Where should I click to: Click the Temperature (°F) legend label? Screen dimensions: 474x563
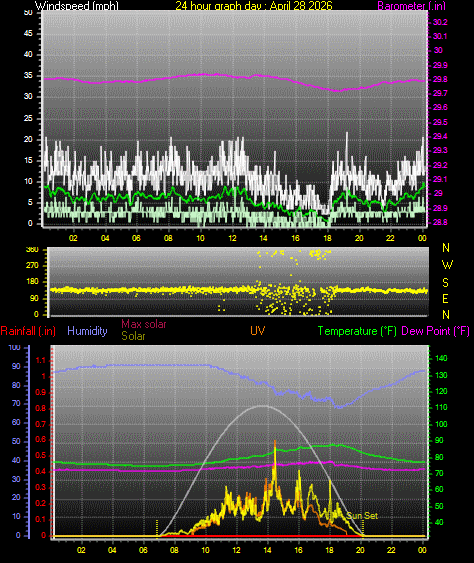point(357,331)
